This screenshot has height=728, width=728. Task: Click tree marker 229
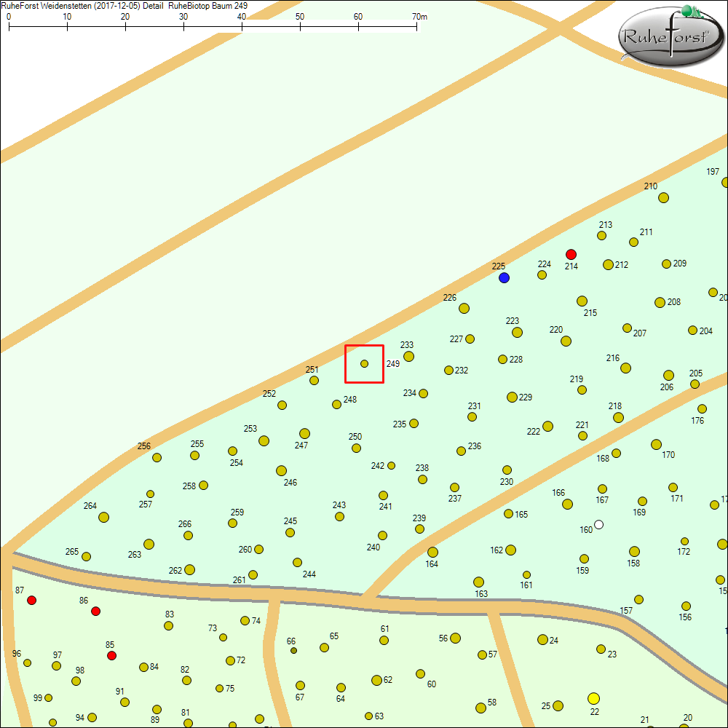(512, 397)
